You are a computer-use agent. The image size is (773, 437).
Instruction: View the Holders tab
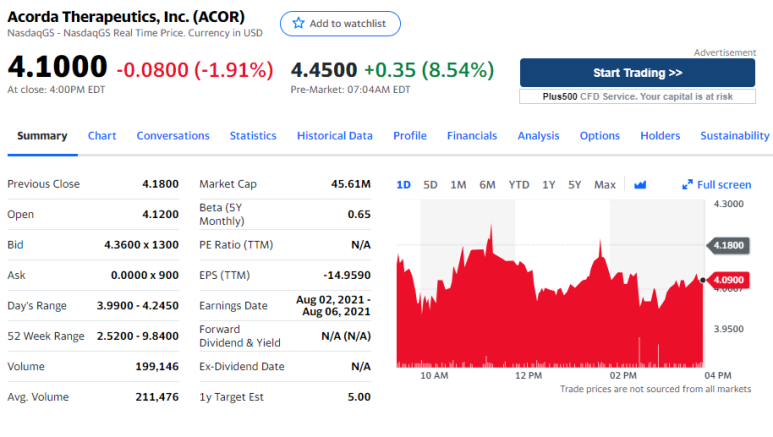pos(660,136)
